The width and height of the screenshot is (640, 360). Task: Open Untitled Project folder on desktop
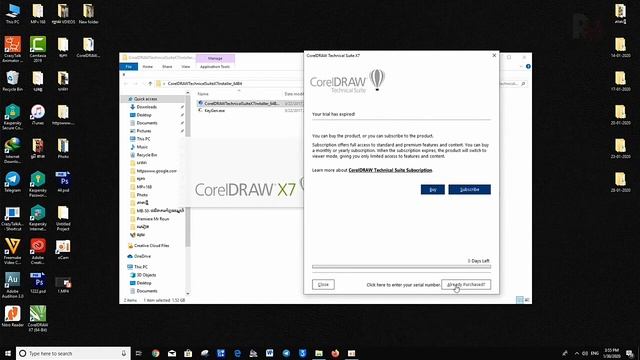pos(63,218)
